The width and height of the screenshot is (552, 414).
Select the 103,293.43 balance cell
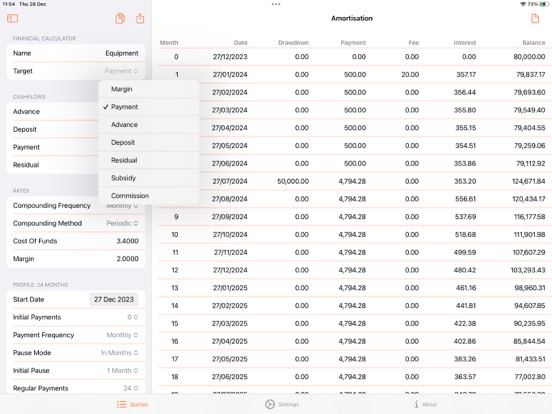click(528, 270)
